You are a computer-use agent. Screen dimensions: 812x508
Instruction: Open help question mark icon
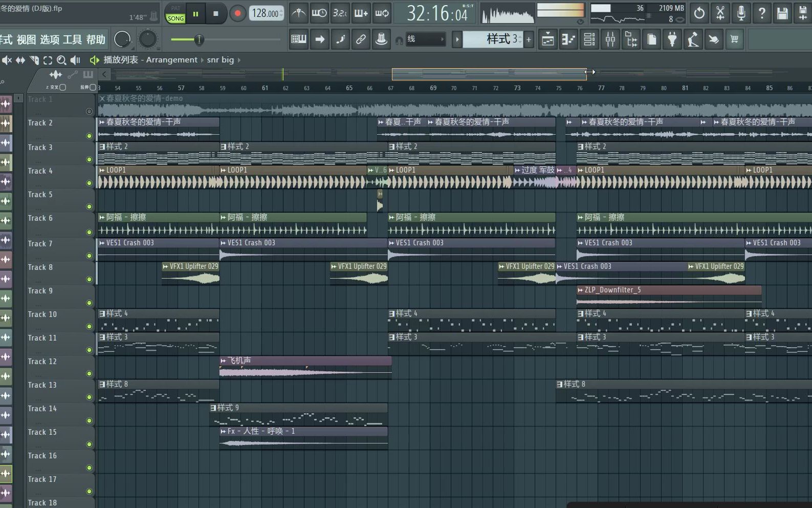click(762, 13)
